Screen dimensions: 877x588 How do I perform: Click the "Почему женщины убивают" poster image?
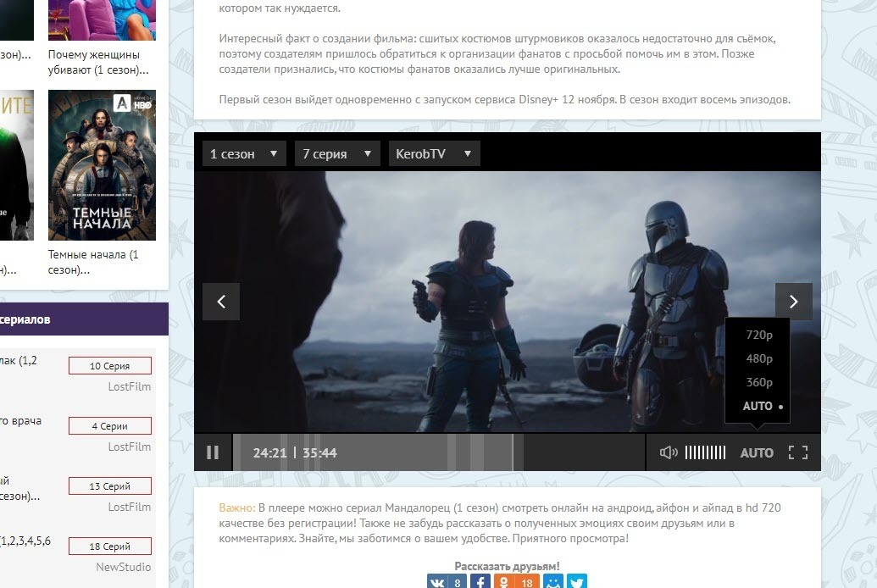(102, 20)
